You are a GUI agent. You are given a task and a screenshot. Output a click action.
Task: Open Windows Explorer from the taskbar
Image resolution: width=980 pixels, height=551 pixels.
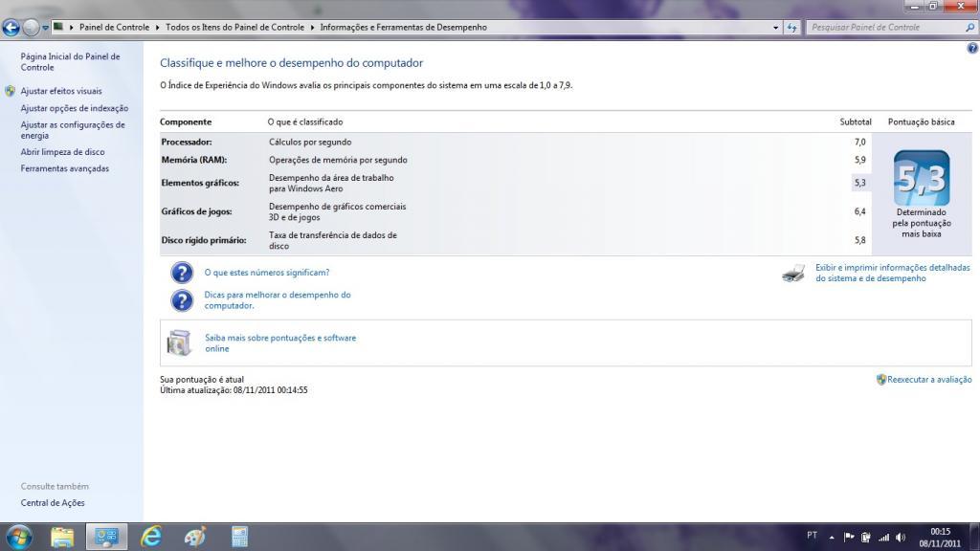(x=62, y=538)
